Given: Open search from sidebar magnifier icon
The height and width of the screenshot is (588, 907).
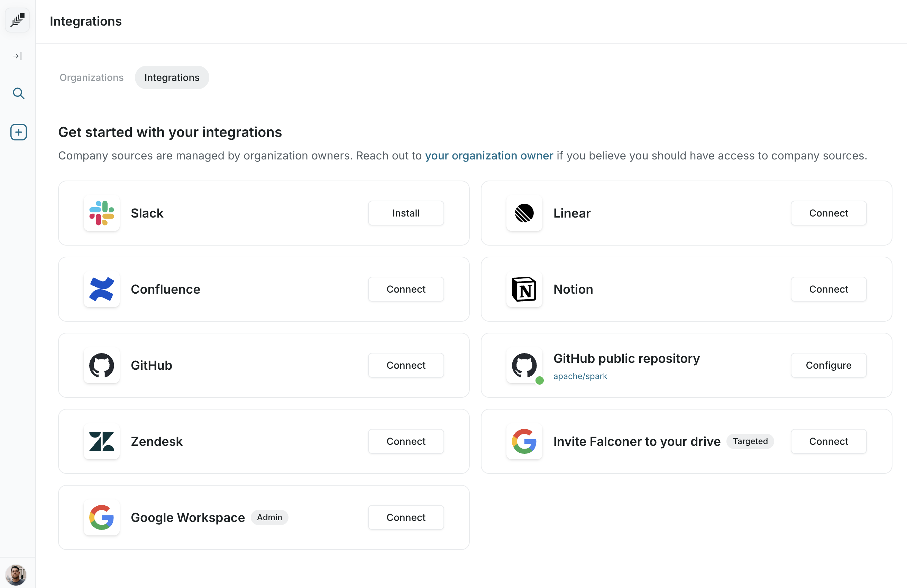Looking at the screenshot, I should click(18, 93).
